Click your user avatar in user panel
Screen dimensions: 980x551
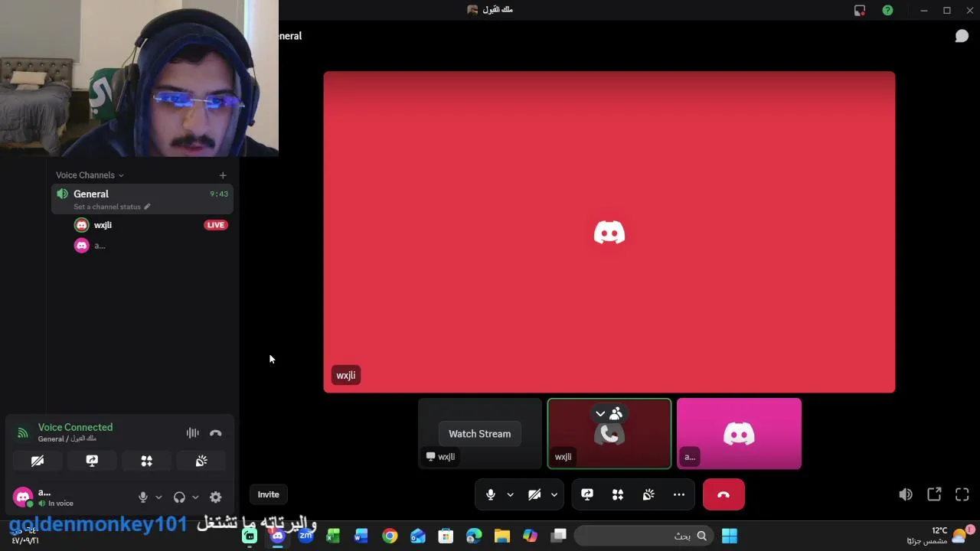pos(23,497)
